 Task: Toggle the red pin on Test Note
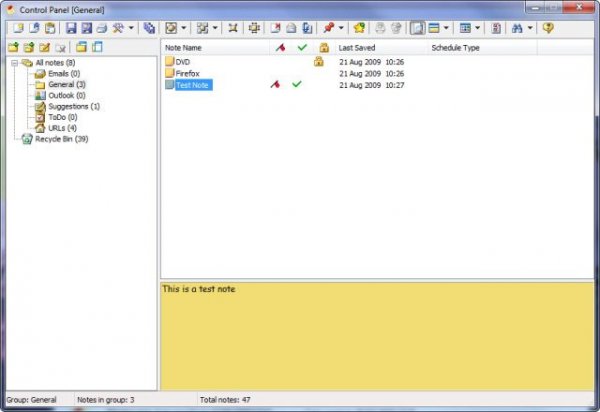pos(275,85)
